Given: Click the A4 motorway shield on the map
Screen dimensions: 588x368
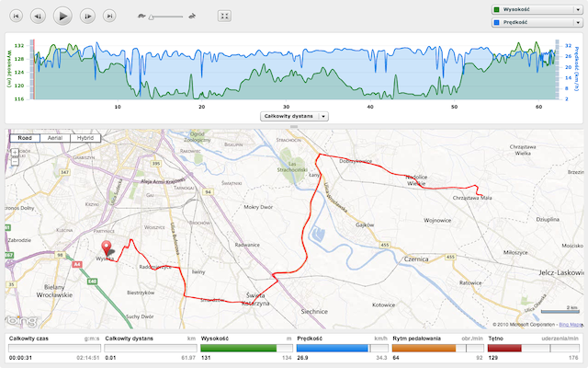Looking at the screenshot, I should [x=77, y=264].
